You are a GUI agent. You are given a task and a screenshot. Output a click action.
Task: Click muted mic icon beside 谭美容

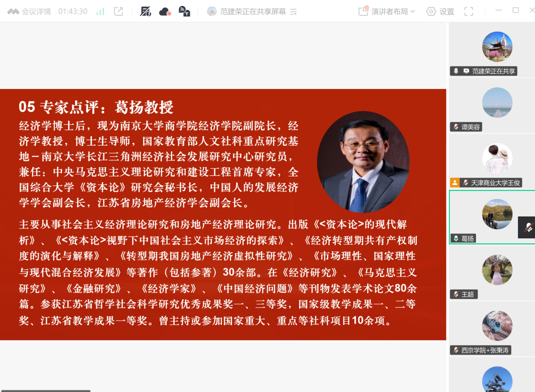456,127
